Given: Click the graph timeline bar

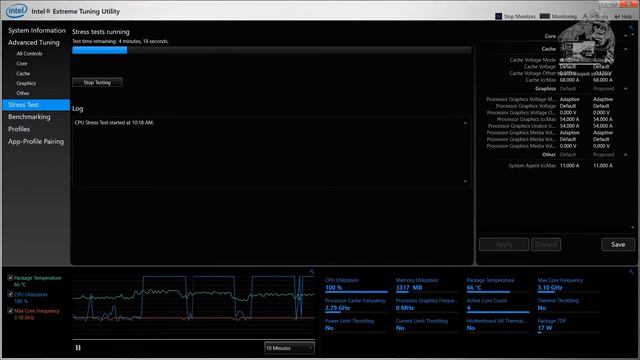Looking at the screenshot, I should 193,339.
